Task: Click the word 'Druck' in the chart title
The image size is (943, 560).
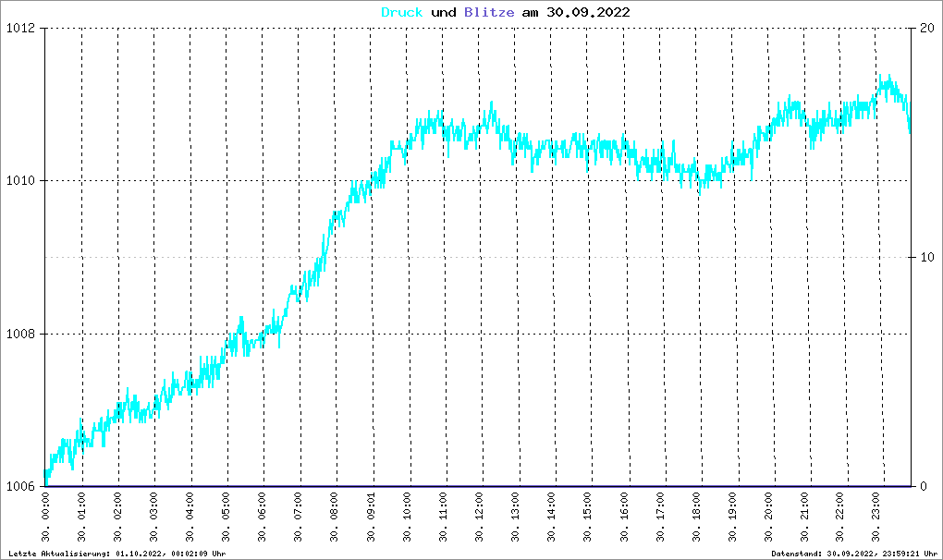Action: pyautogui.click(x=402, y=12)
